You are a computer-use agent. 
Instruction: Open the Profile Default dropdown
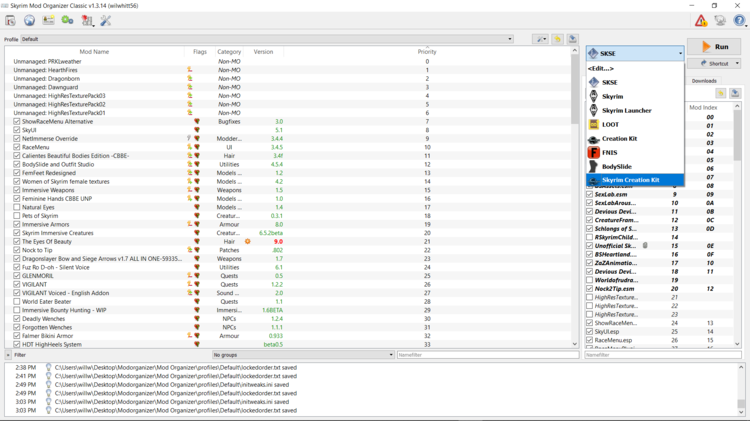tap(267, 39)
